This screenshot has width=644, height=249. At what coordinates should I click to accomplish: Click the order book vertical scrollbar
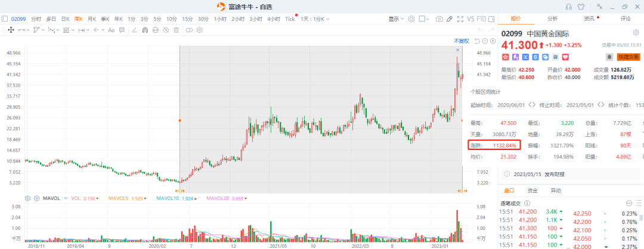click(641, 218)
